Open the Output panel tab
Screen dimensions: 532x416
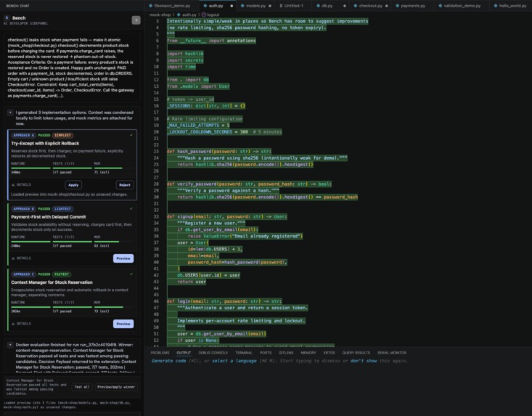click(x=184, y=353)
